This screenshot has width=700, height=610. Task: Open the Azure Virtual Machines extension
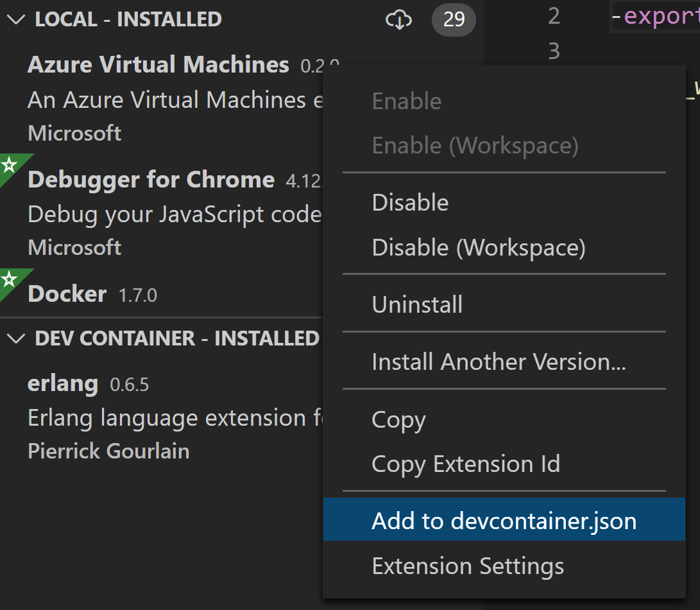pos(158,65)
